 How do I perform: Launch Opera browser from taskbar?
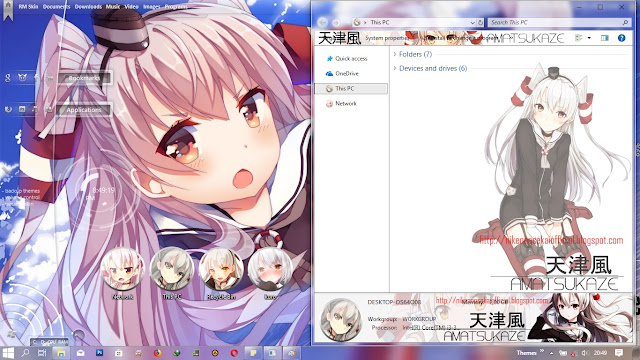[234, 353]
